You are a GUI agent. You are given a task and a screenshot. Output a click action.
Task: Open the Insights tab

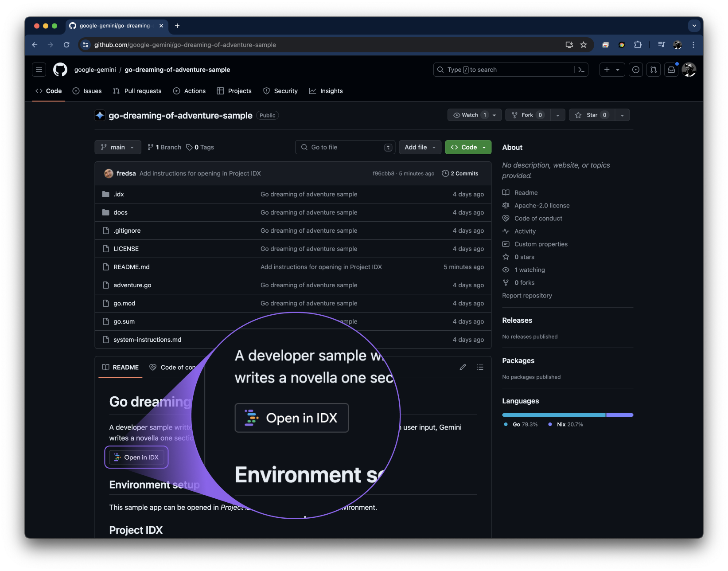click(326, 91)
